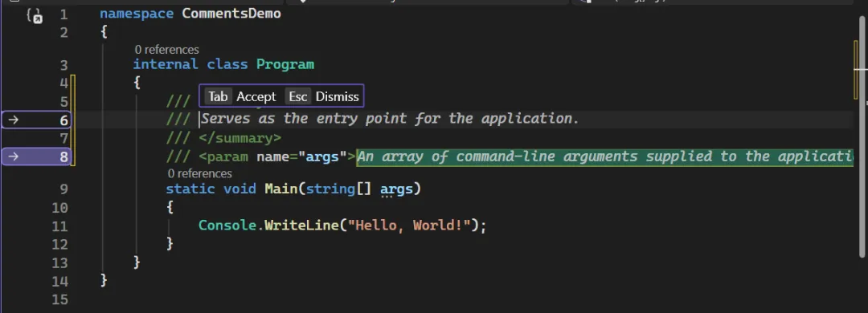Click line number 15 in the gutter
This screenshot has width=868, height=313.
tap(59, 299)
